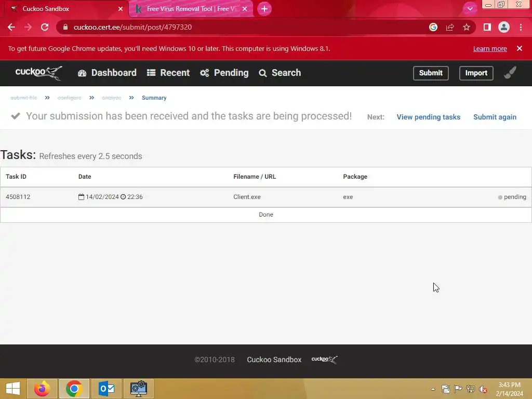Click the Summary breadcrumb
The height and width of the screenshot is (399, 532).
(154, 98)
